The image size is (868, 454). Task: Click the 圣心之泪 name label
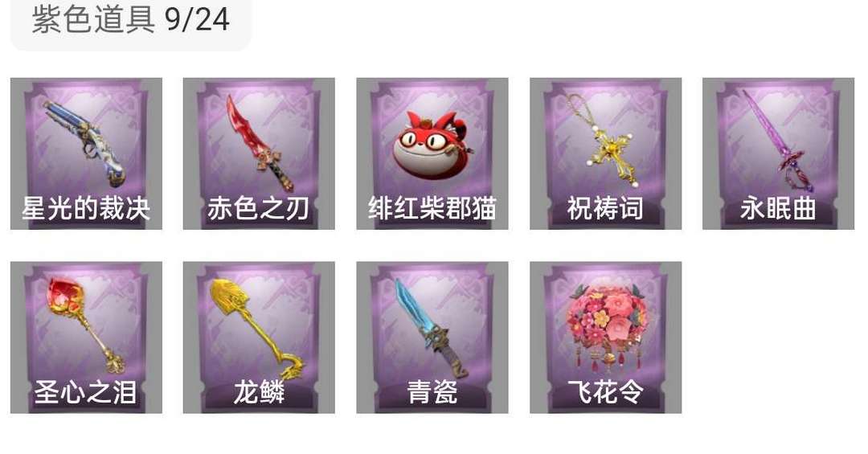pos(86,393)
